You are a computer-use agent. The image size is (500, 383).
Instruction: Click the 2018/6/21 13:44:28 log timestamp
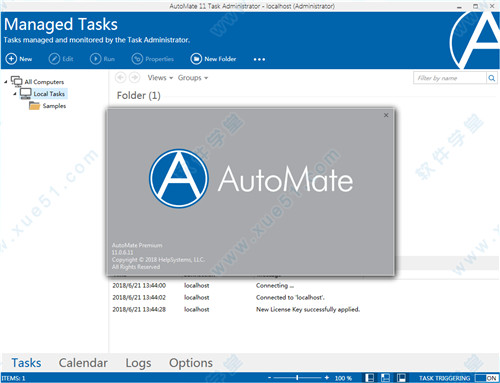(139, 309)
